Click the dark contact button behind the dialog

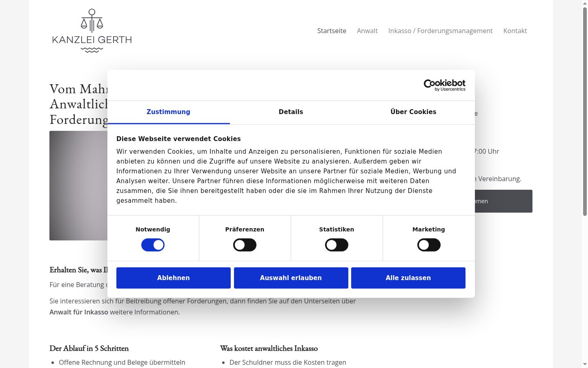tap(503, 201)
